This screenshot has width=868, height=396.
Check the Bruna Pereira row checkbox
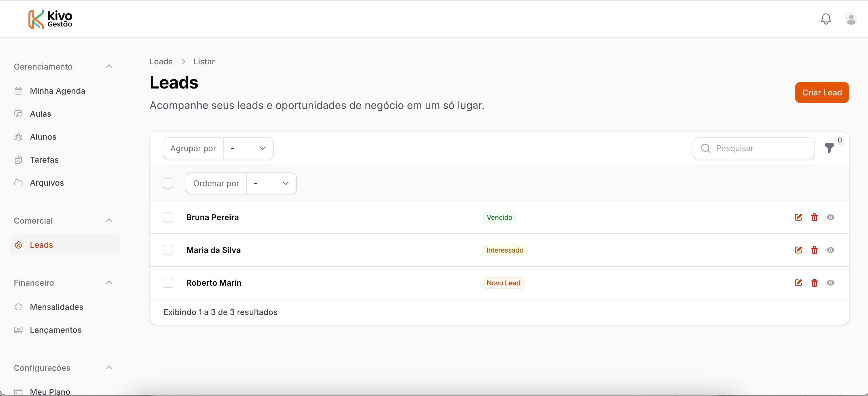point(168,217)
